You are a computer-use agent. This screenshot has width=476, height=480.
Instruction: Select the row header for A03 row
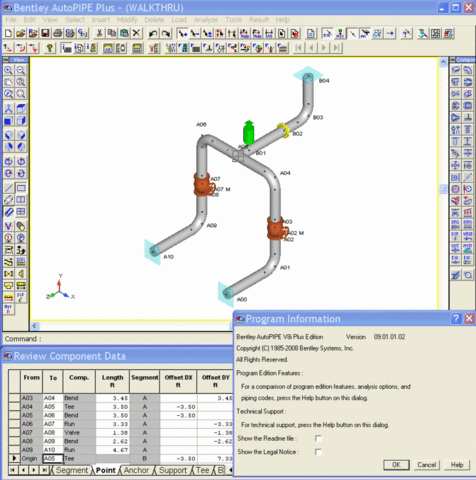[x=14, y=398]
